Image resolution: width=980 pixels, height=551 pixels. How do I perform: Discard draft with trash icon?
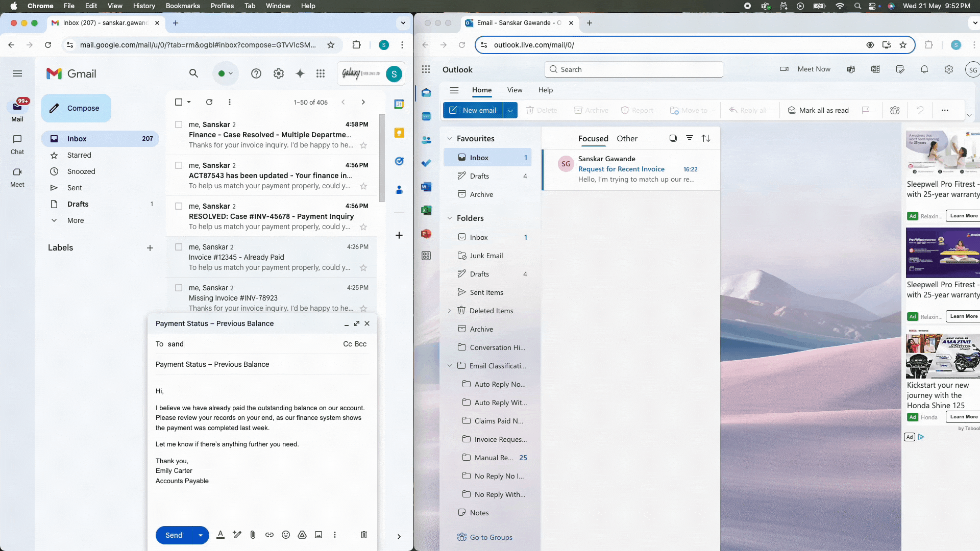tap(364, 535)
